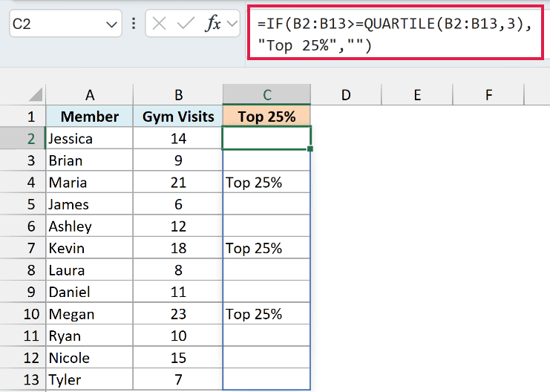Click the Nicole cell

90,358
